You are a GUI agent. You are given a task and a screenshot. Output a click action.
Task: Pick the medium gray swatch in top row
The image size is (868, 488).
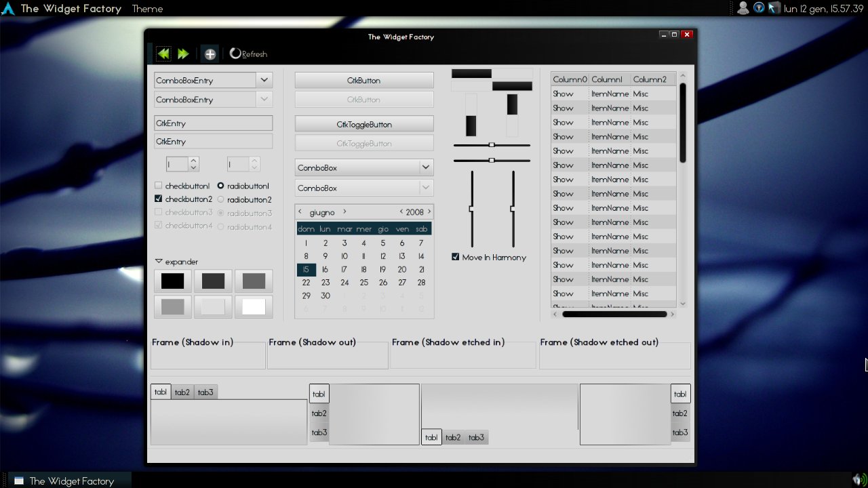[254, 281]
